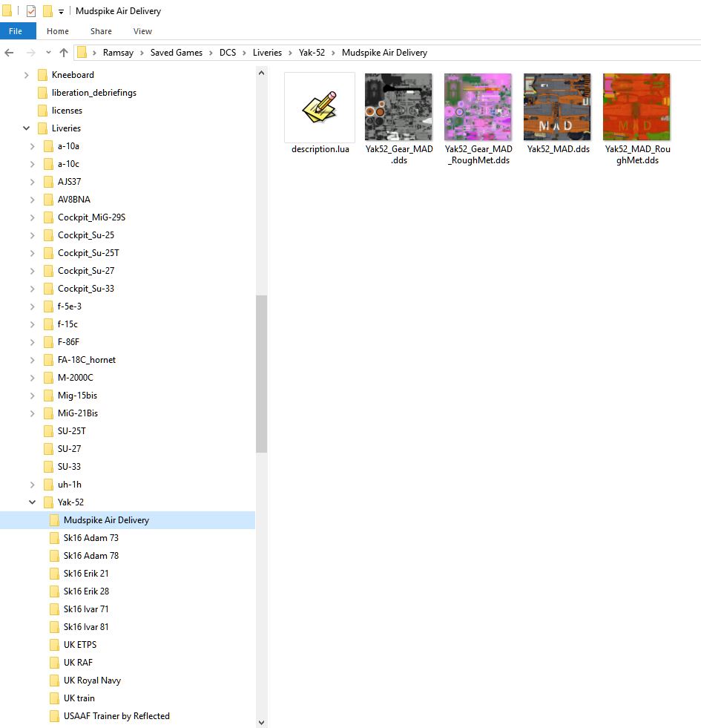The image size is (701, 728).
Task: Select the Sk16 Adam 73 folder
Action: pyautogui.click(x=91, y=538)
